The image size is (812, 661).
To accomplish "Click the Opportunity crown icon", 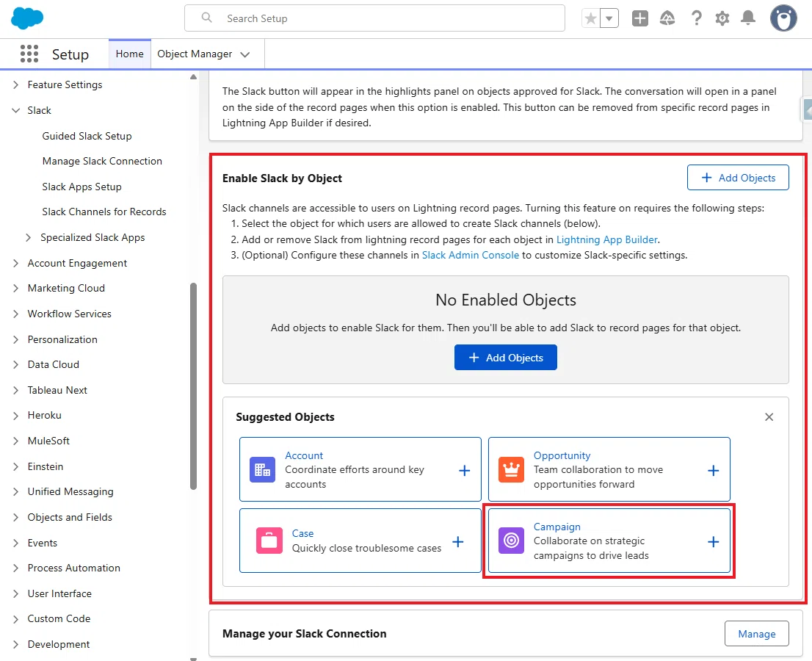I will click(511, 470).
